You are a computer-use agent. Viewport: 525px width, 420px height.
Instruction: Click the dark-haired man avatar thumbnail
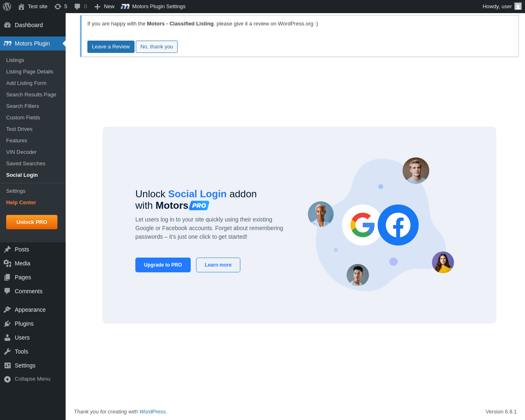358,275
